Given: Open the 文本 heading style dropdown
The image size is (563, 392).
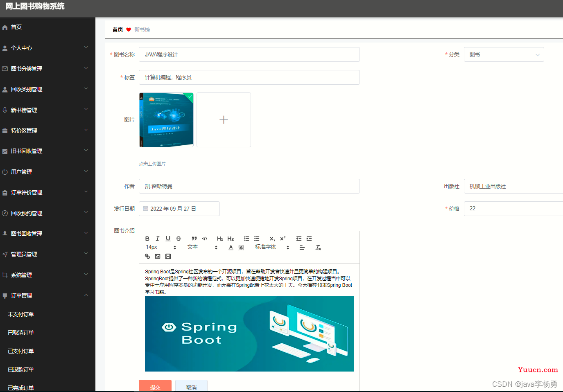Looking at the screenshot, I should pyautogui.click(x=203, y=248).
